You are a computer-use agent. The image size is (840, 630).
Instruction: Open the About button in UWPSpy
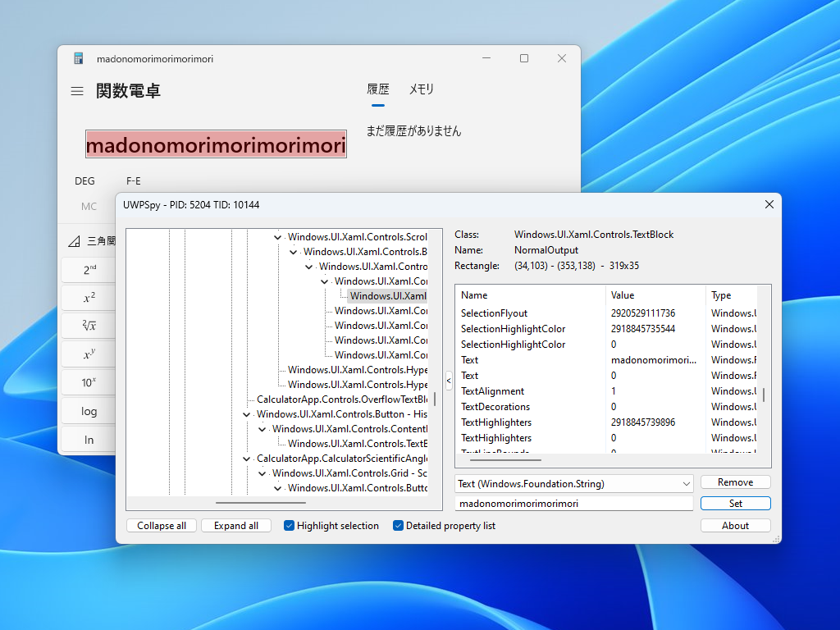tap(735, 526)
